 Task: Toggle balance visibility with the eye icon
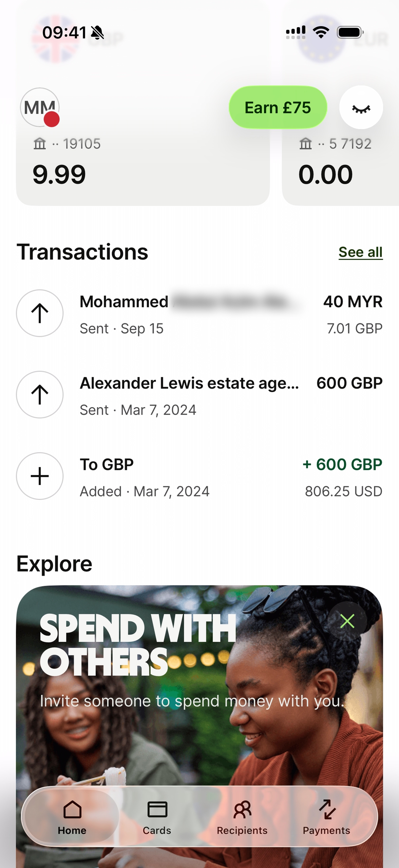[x=361, y=107]
